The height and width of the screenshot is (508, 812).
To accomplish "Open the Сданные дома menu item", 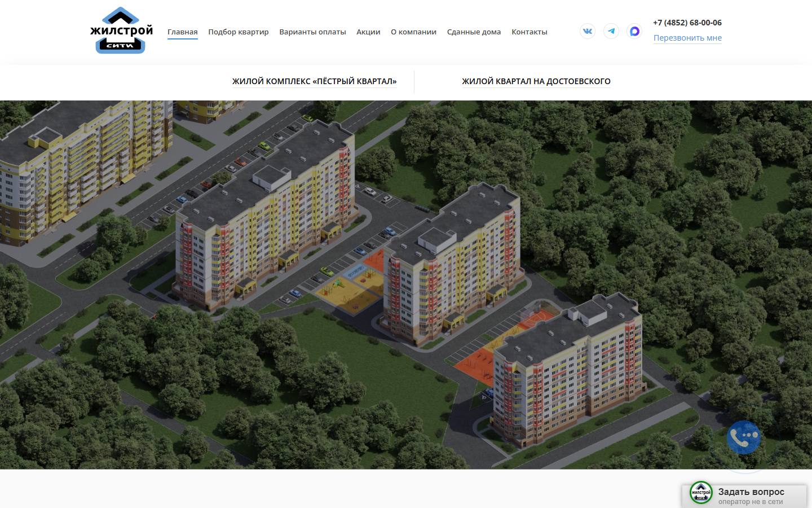I will pos(474,32).
